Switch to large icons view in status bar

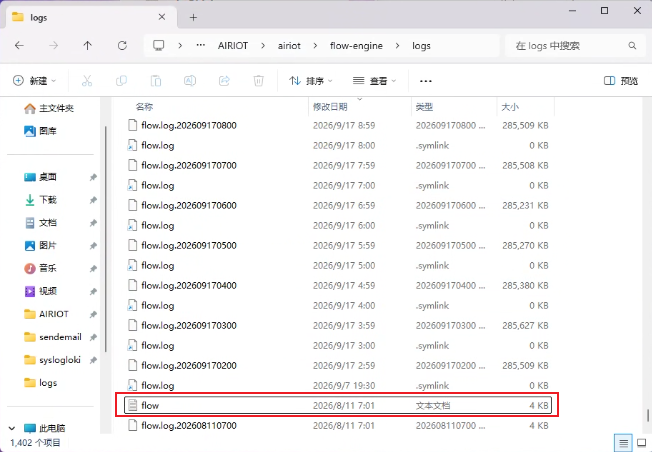[642, 443]
